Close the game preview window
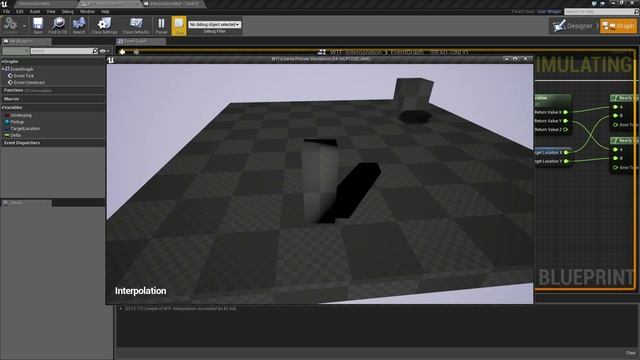Image resolution: width=640 pixels, height=360 pixels. pyautogui.click(x=525, y=59)
